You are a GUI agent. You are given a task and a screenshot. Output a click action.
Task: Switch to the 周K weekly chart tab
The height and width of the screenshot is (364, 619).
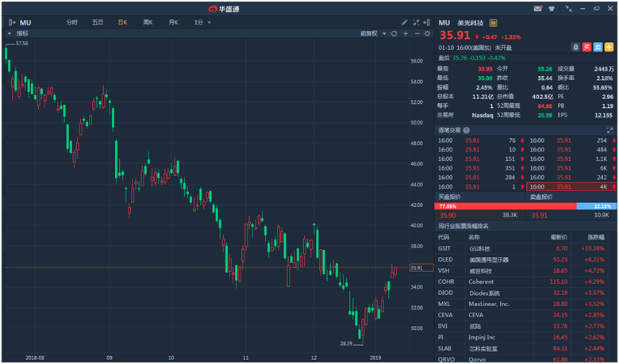147,22
